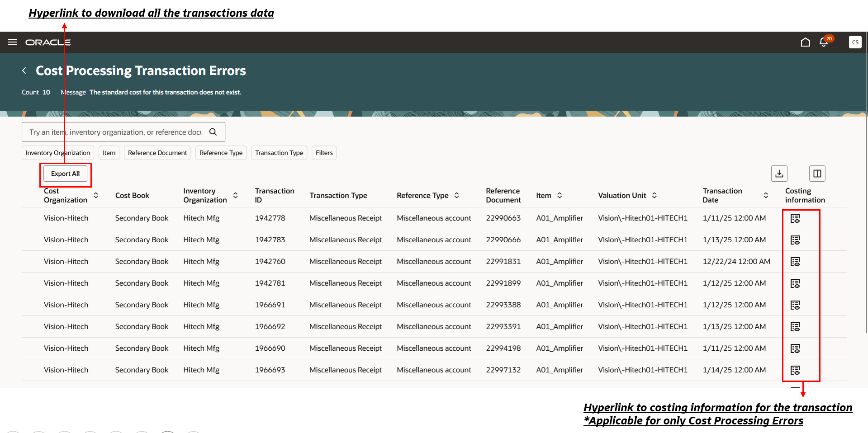The image size is (868, 433).
Task: Click the search magnifier icon
Action: tap(213, 132)
